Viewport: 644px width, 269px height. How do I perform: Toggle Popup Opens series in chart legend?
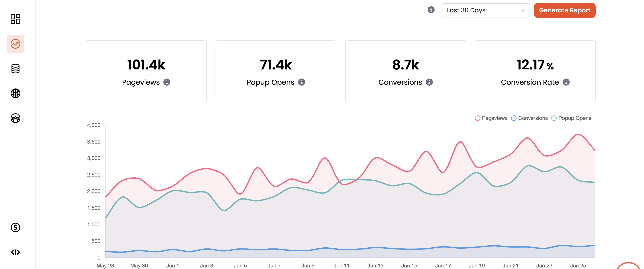pyautogui.click(x=571, y=118)
